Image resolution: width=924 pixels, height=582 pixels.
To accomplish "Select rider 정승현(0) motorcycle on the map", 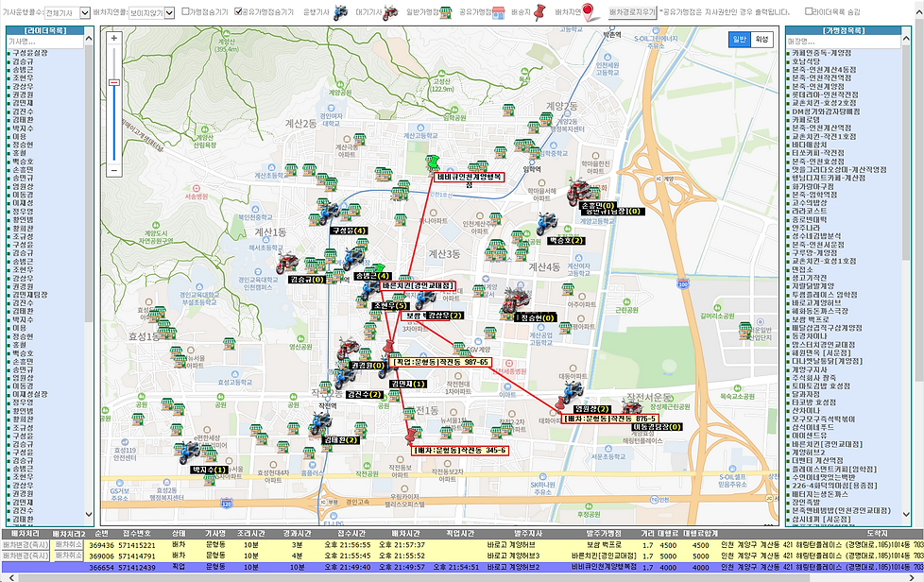I will [x=516, y=301].
